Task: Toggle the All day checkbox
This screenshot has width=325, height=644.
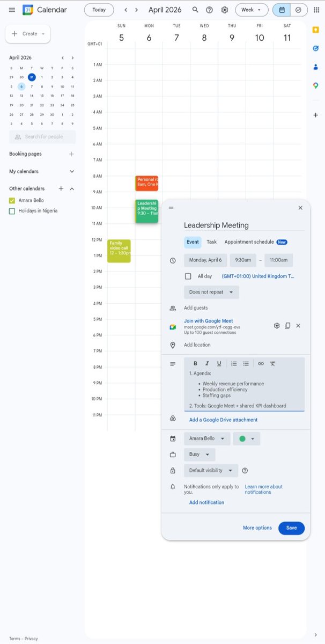Action: pyautogui.click(x=188, y=276)
